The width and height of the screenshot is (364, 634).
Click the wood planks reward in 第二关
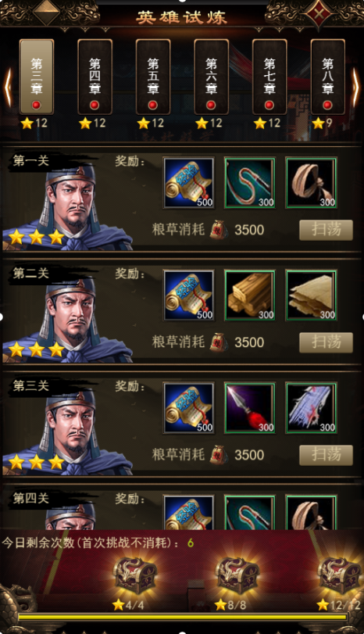(250, 296)
